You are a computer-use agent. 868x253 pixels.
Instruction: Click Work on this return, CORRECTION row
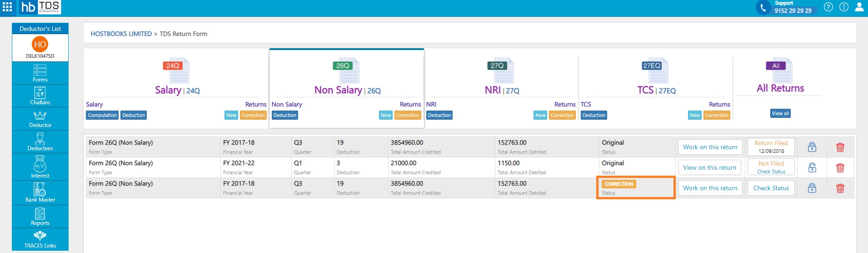(710, 188)
